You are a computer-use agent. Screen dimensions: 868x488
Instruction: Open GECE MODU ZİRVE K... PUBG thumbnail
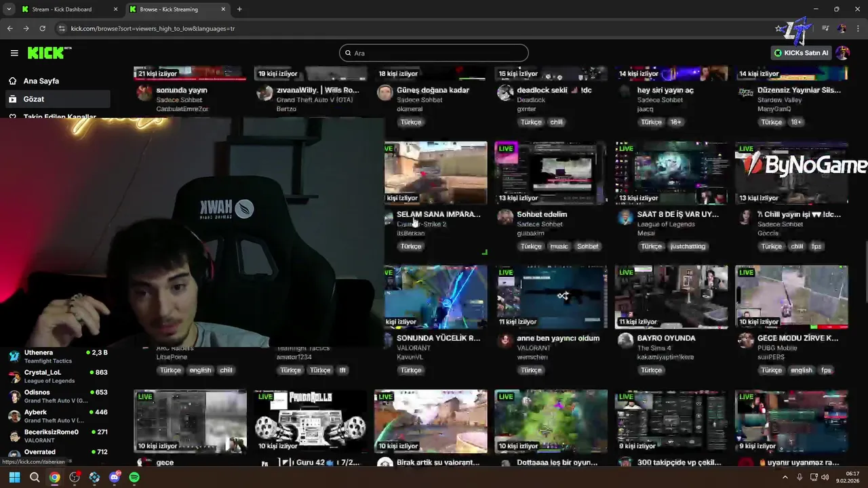tap(791, 297)
